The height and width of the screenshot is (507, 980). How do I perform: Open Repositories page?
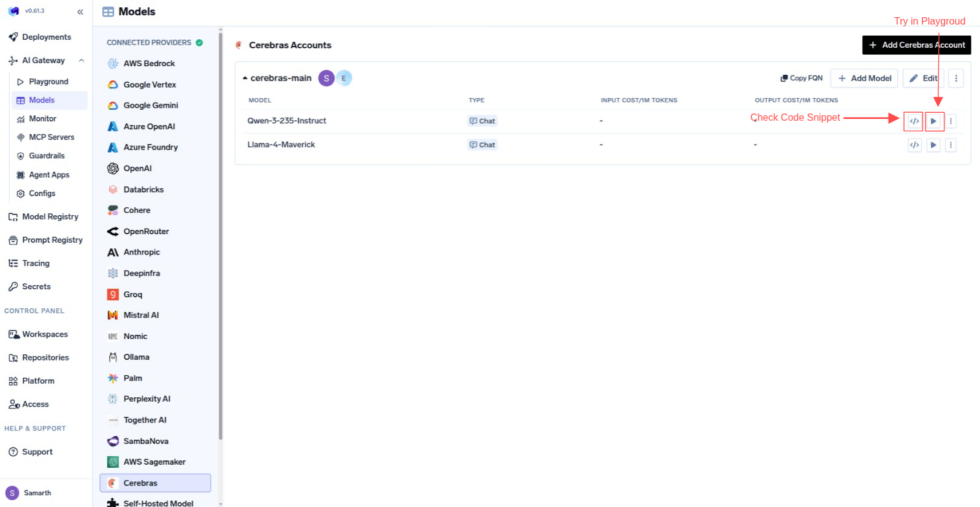(46, 357)
